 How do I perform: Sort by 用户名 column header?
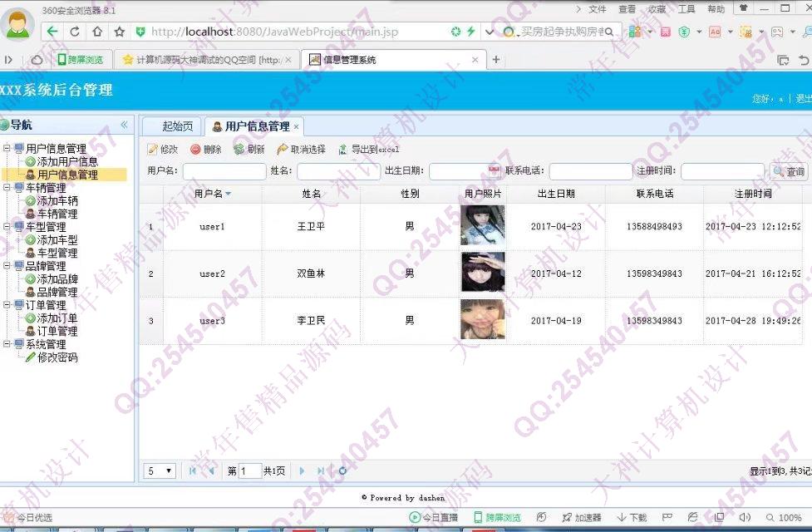(x=212, y=194)
